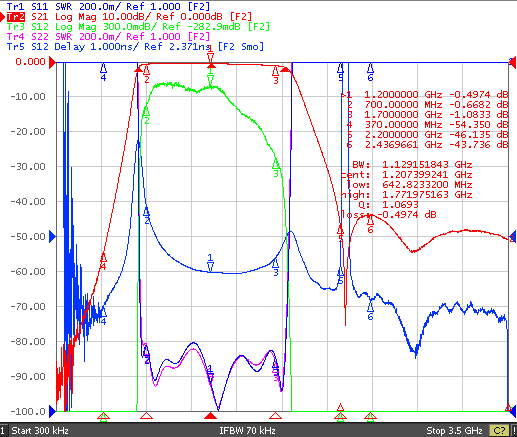Select the Tr1 S11 SWR trace label
Image resolution: width=517 pixels, height=437 pixels.
pyautogui.click(x=108, y=6)
